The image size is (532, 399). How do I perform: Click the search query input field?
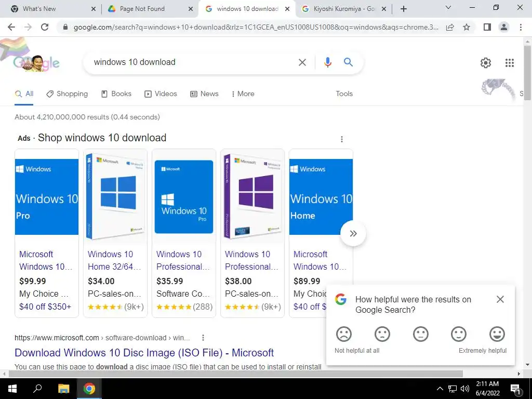[192, 62]
